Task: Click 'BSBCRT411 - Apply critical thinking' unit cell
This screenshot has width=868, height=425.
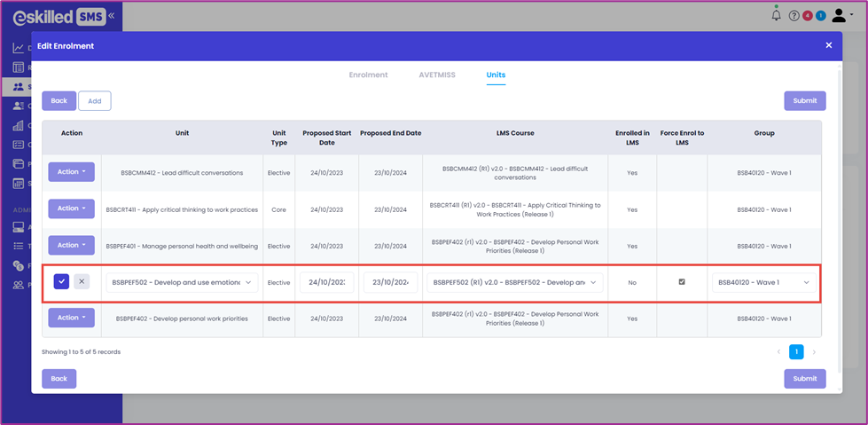Action: pyautogui.click(x=182, y=210)
